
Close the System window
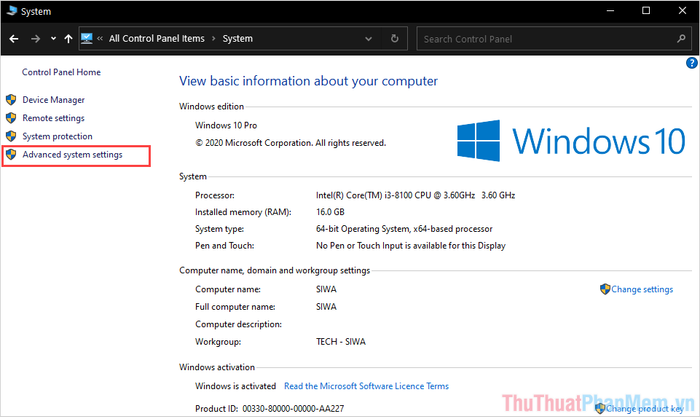pyautogui.click(x=682, y=11)
